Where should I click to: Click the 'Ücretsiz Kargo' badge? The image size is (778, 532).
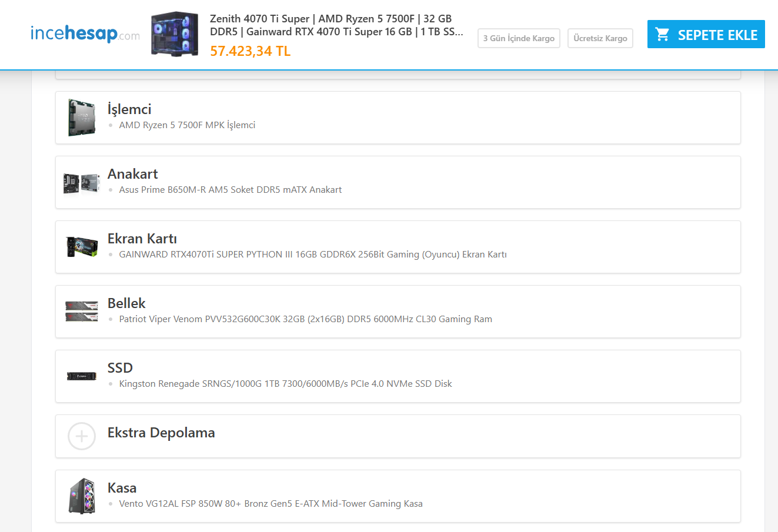pyautogui.click(x=600, y=38)
